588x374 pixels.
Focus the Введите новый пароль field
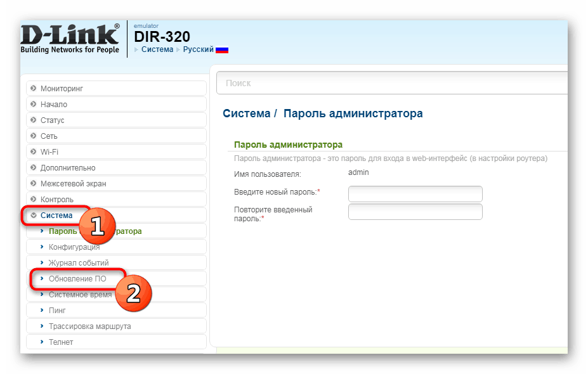[415, 194]
